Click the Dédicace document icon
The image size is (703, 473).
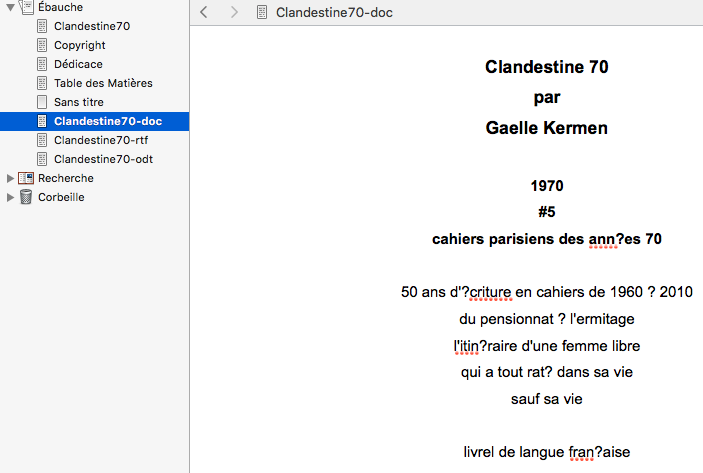(42, 64)
